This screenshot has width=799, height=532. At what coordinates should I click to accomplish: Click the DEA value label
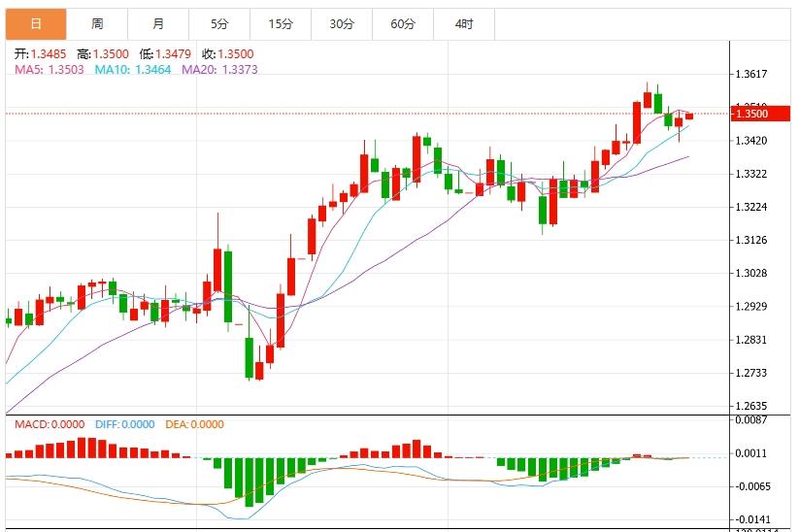coord(196,424)
